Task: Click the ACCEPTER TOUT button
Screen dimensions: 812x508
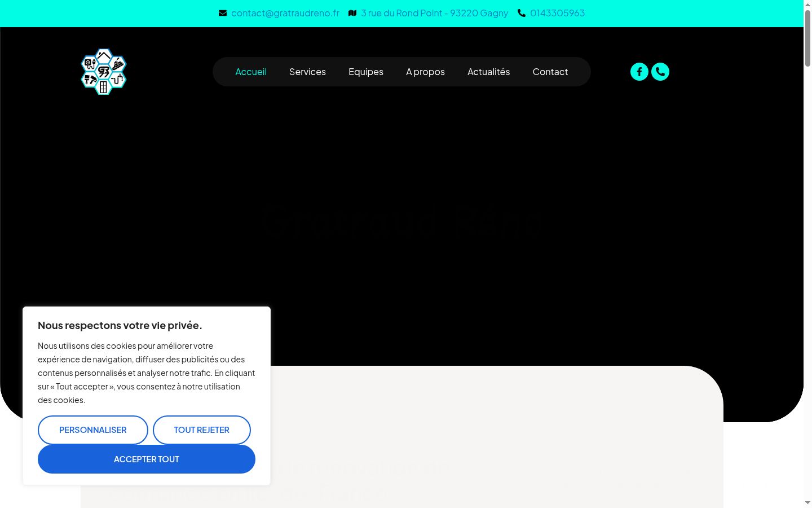Action: point(147,459)
